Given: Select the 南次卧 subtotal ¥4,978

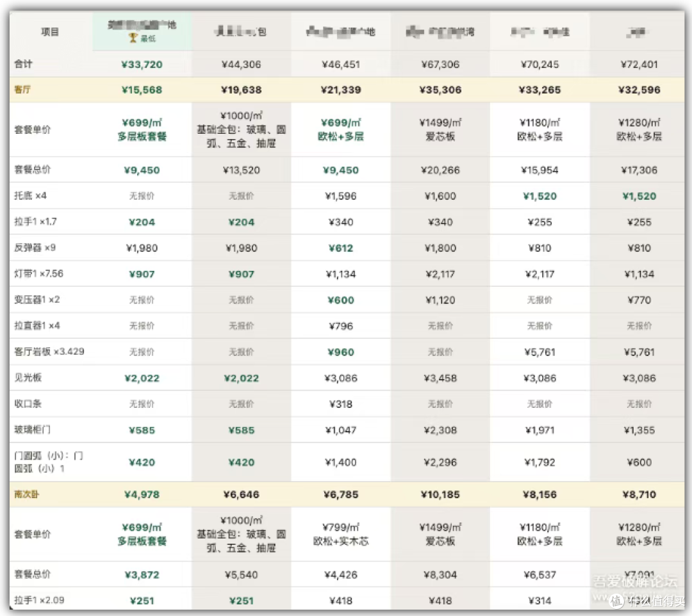Looking at the screenshot, I should [142, 495].
